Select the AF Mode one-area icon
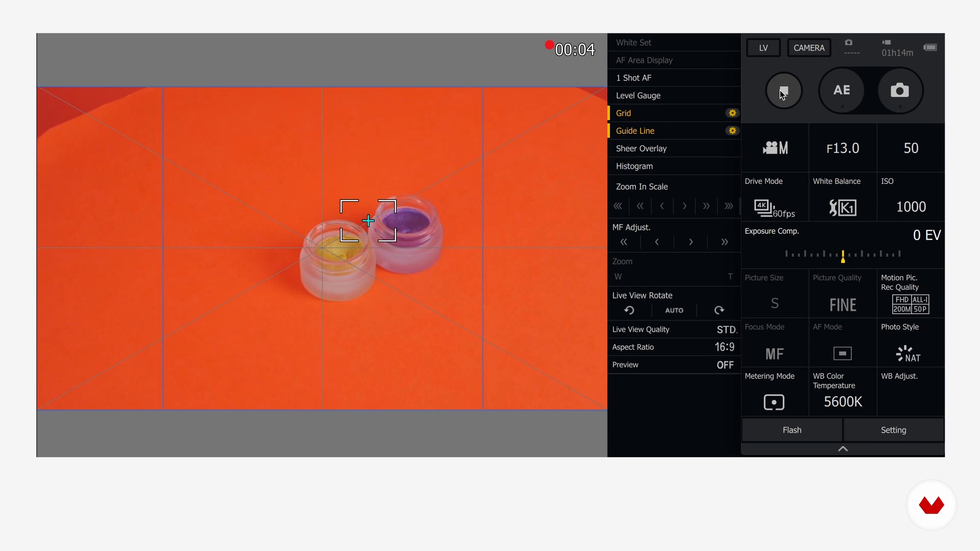980x551 pixels. [842, 353]
